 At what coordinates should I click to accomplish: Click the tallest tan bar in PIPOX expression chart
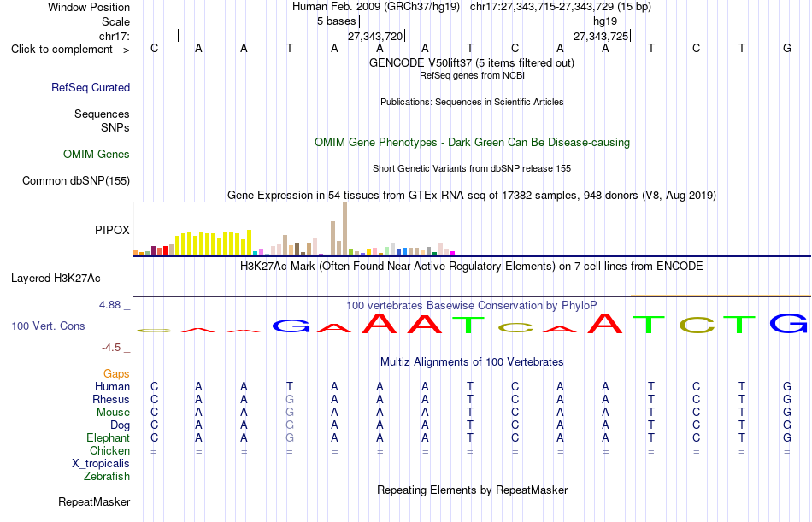pos(345,228)
